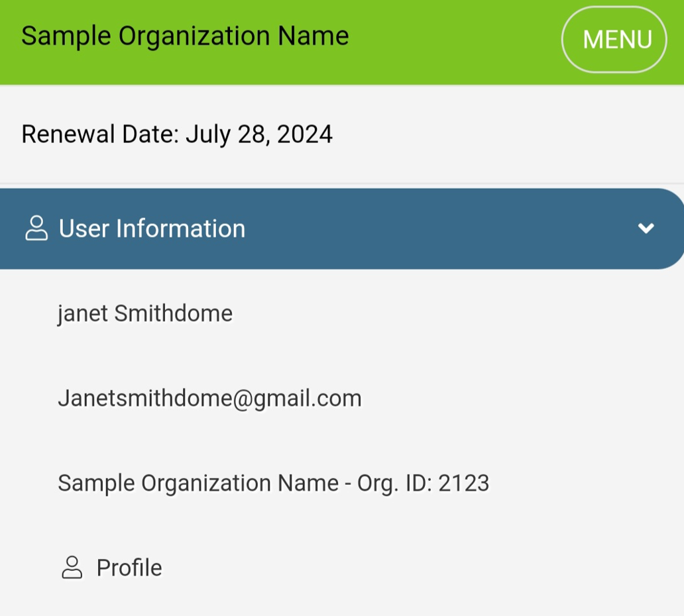Click the Profile person icon
Image resolution: width=684 pixels, height=616 pixels.
coord(72,568)
